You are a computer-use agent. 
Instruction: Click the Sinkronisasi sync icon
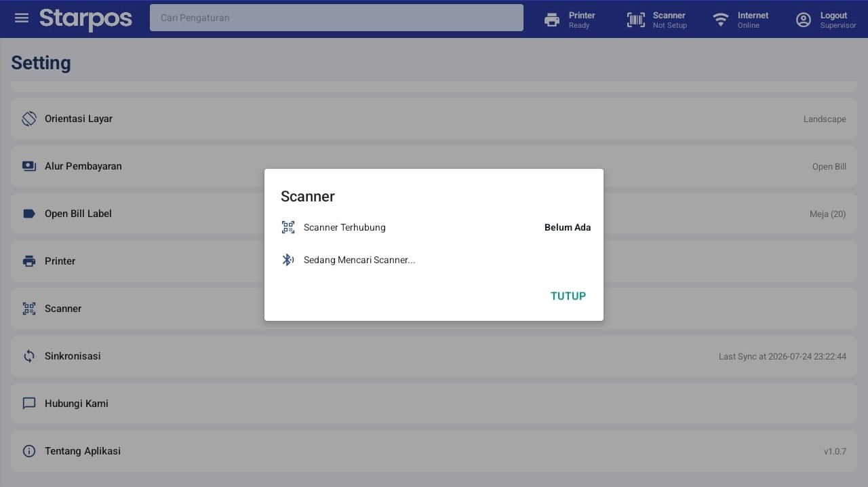[x=29, y=356]
